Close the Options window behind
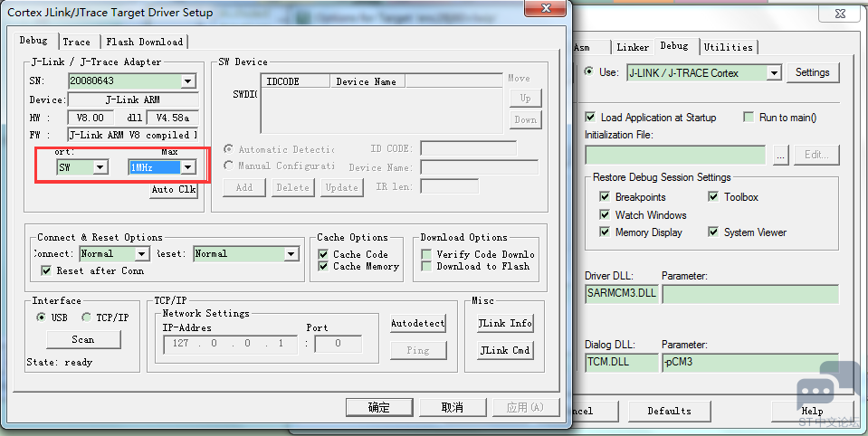868x436 pixels. pos(840,14)
